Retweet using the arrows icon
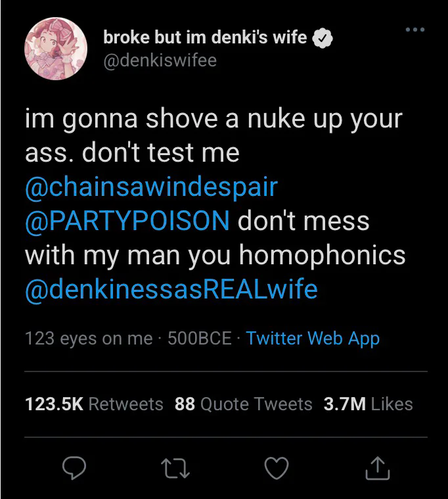 [x=175, y=468]
